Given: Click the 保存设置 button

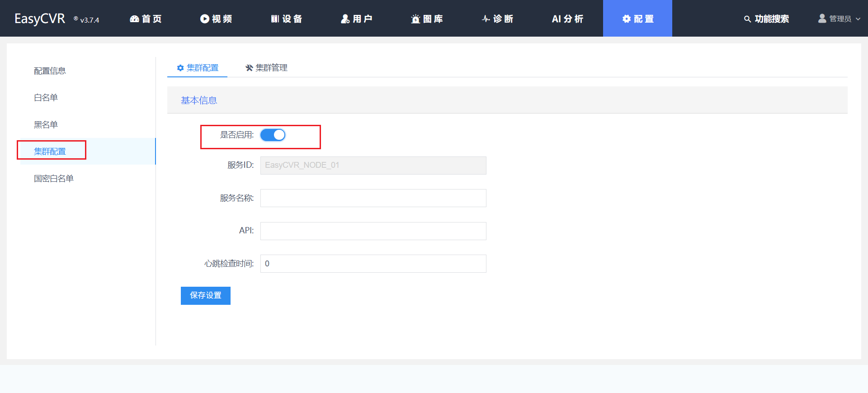Looking at the screenshot, I should 206,296.
